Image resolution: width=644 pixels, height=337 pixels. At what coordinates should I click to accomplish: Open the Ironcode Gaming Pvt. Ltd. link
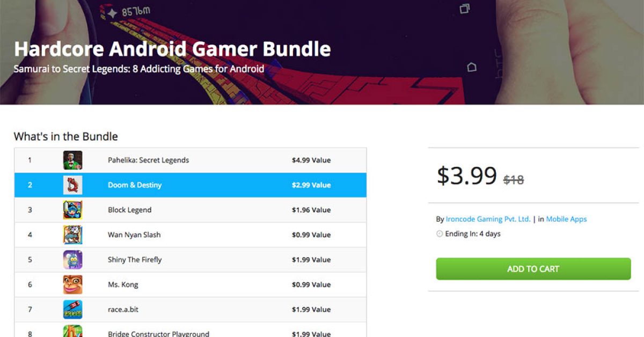point(488,219)
